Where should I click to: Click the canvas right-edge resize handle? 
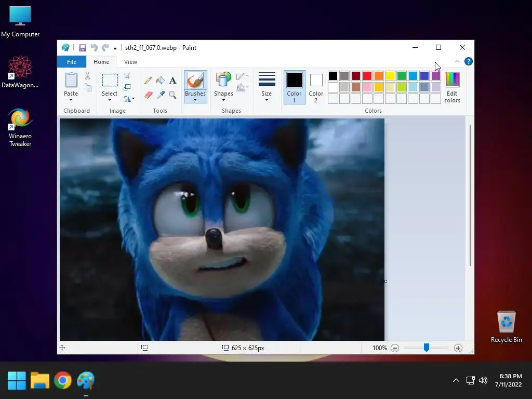(x=386, y=281)
